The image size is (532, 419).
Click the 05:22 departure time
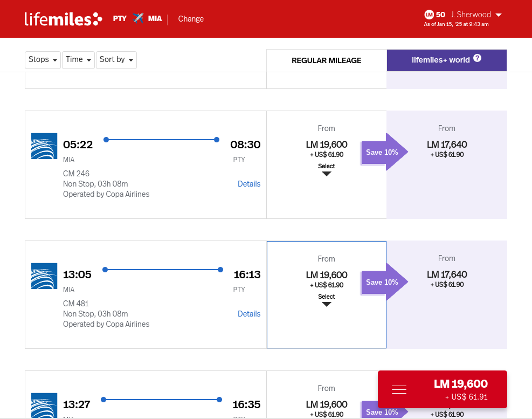(x=78, y=145)
